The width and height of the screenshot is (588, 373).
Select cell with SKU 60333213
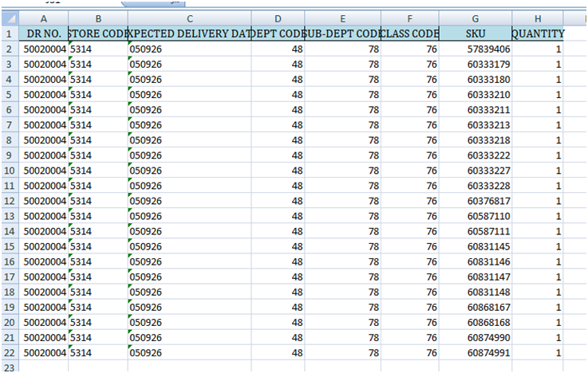pos(475,124)
